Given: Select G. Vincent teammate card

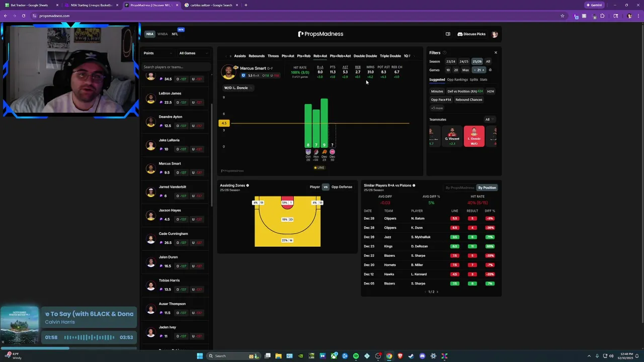Looking at the screenshot, I should 452,136.
